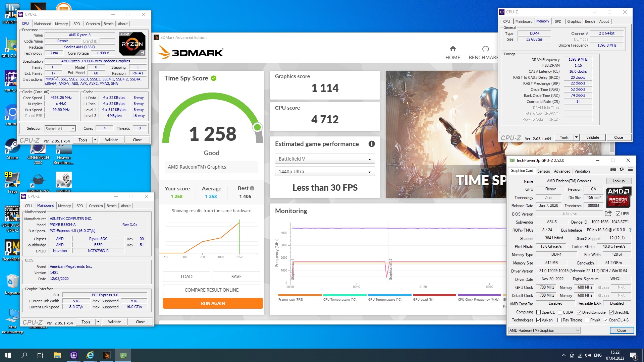The image size is (644, 362).
Task: Open the Validation tab in GPU-Z
Action: (582, 171)
